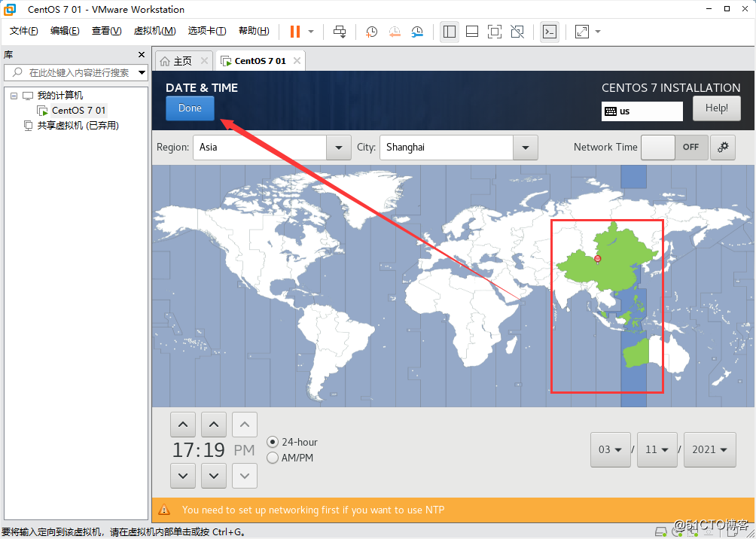Send Ctrl+Alt+Del to the guest
The width and height of the screenshot is (756, 539).
point(340,32)
